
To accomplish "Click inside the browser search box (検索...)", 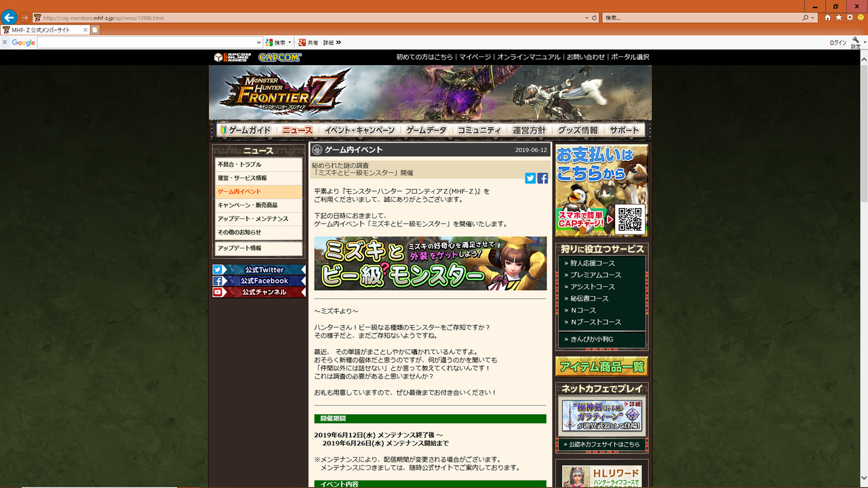I will 702,18.
